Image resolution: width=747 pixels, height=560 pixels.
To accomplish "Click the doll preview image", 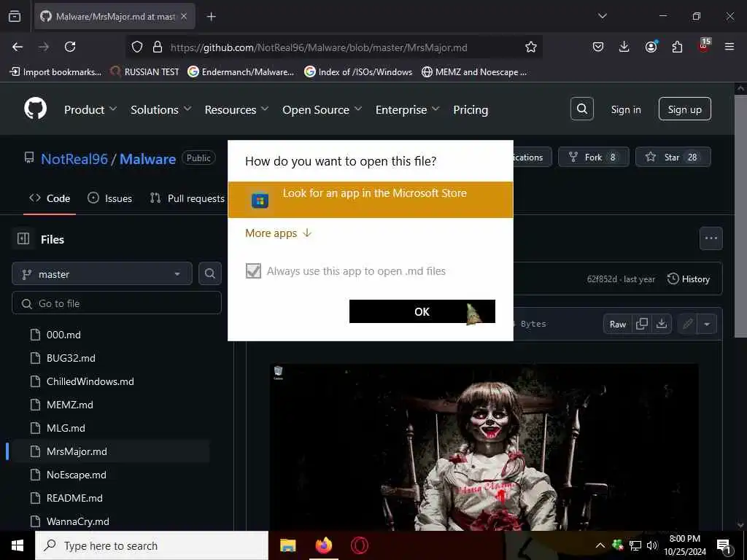I will [484, 447].
